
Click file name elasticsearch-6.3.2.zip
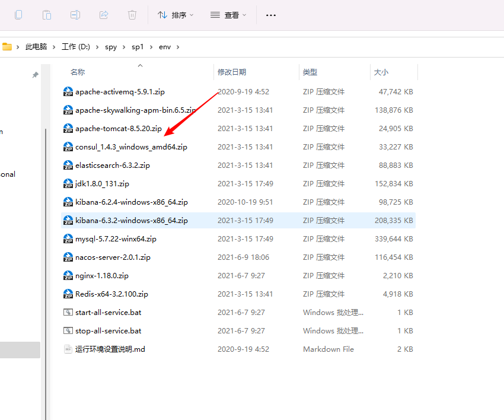113,166
